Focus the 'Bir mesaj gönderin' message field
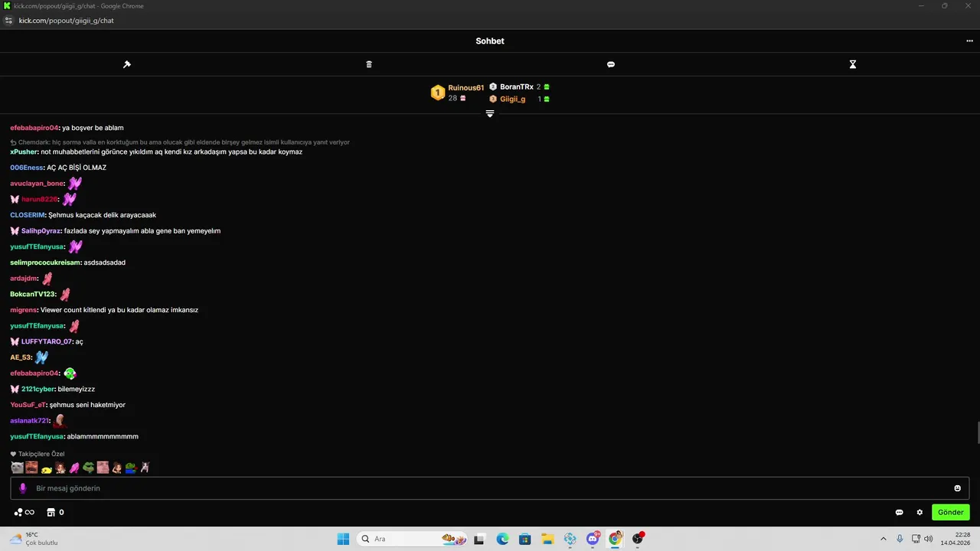The height and width of the screenshot is (551, 980). pyautogui.click(x=490, y=488)
